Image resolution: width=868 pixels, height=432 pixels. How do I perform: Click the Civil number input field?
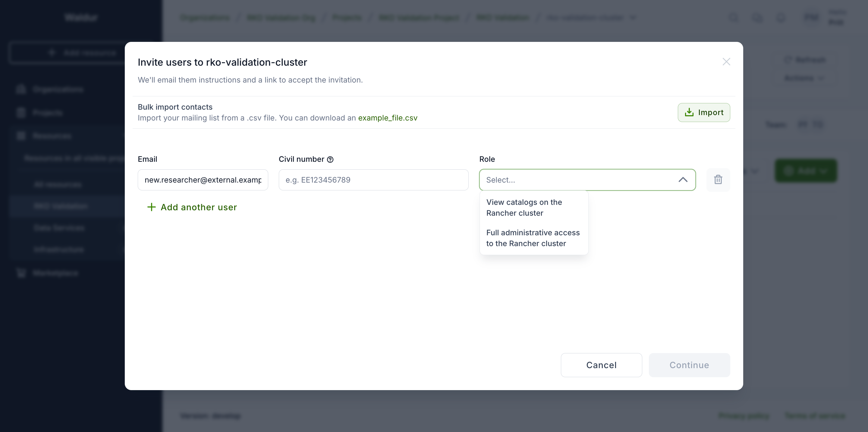point(373,180)
